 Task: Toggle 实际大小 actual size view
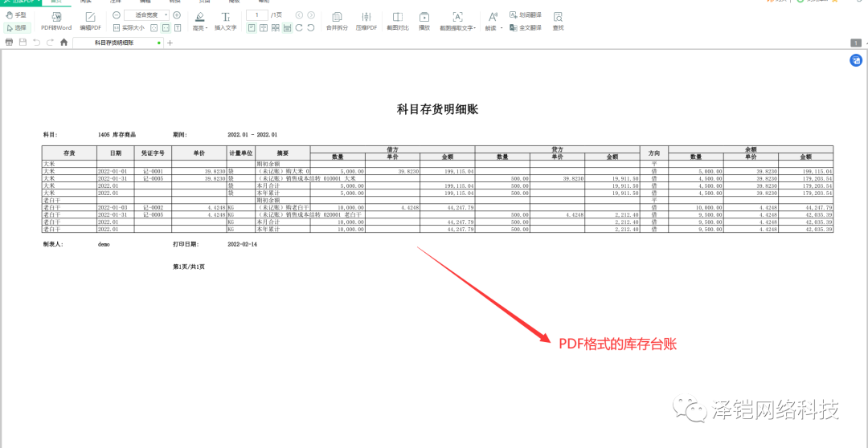pyautogui.click(x=129, y=27)
